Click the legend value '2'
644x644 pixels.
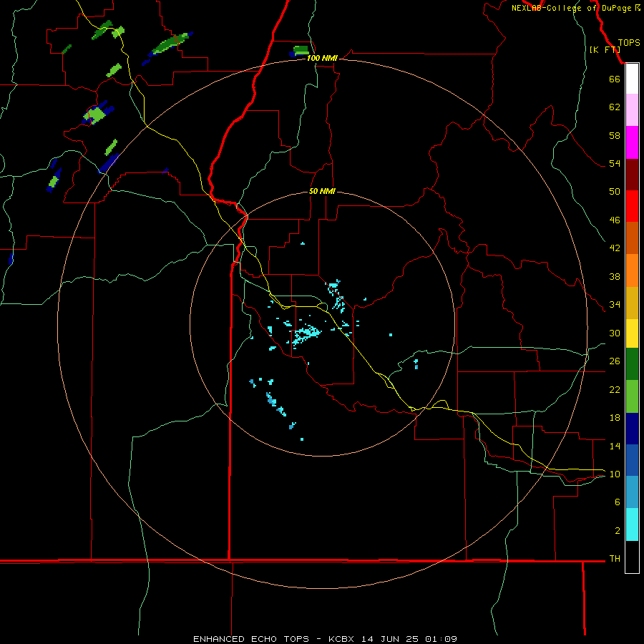(x=617, y=530)
